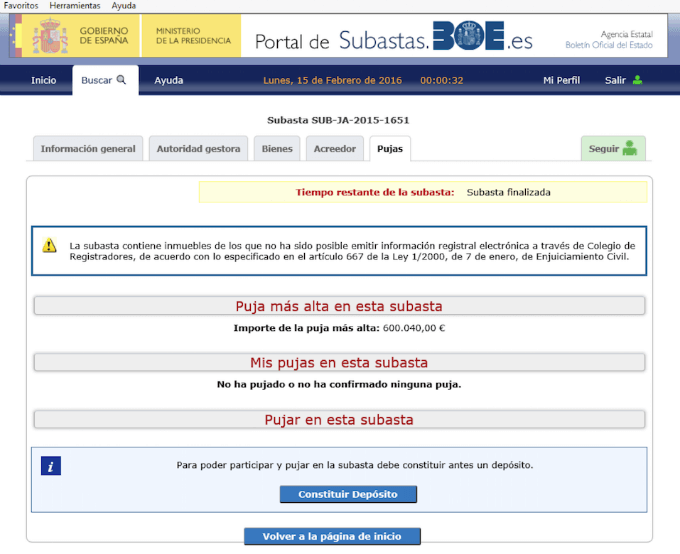680x554 pixels.
Task: Click the deposit requirement notice text
Action: pos(355,465)
